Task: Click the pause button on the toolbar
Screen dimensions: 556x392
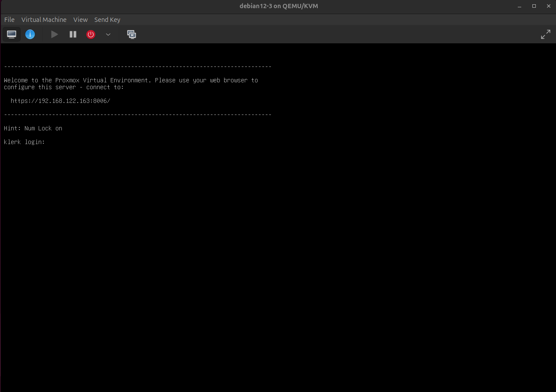Action: (73, 34)
